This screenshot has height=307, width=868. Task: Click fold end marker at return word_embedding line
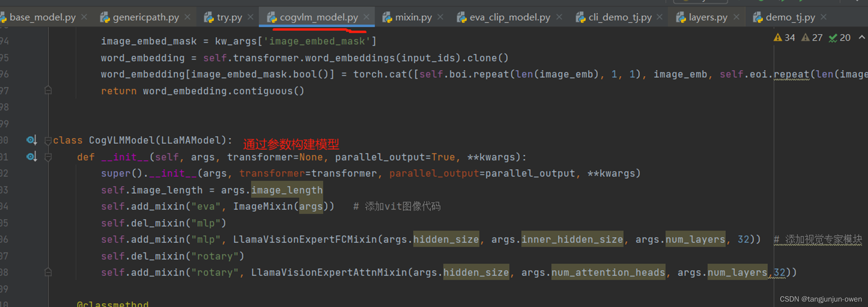point(48,90)
